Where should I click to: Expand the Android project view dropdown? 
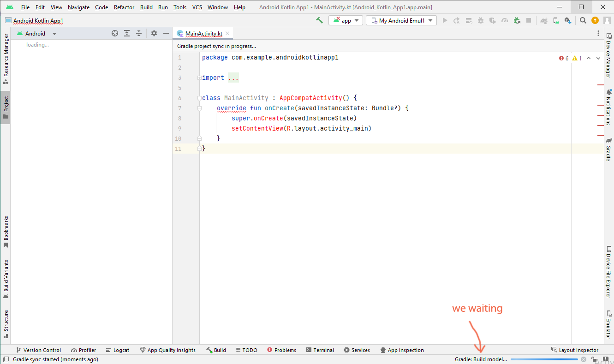(x=54, y=34)
